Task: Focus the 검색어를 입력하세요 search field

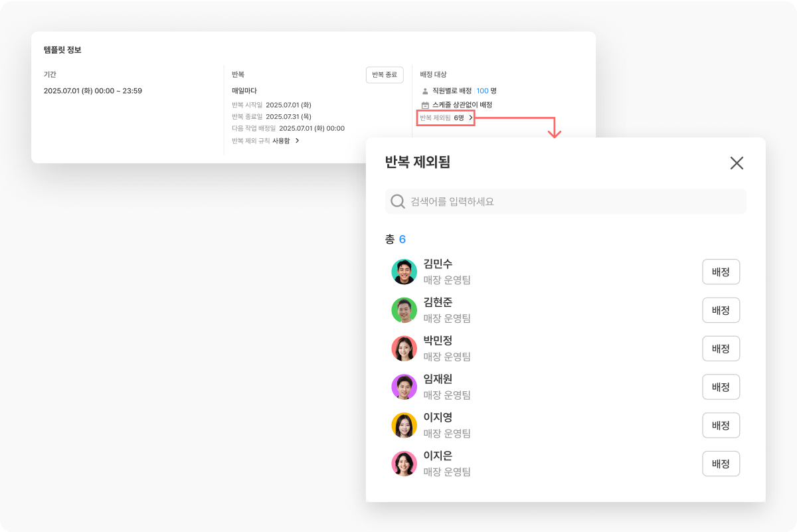Action: tap(565, 201)
